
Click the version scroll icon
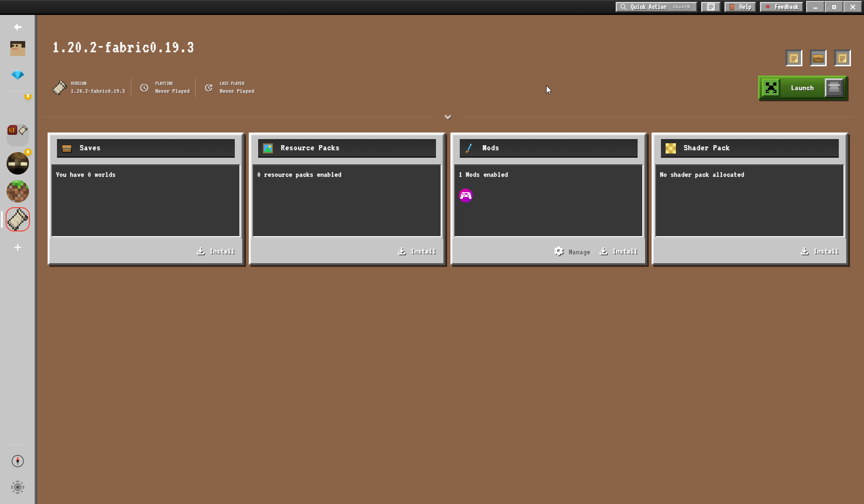(x=60, y=88)
